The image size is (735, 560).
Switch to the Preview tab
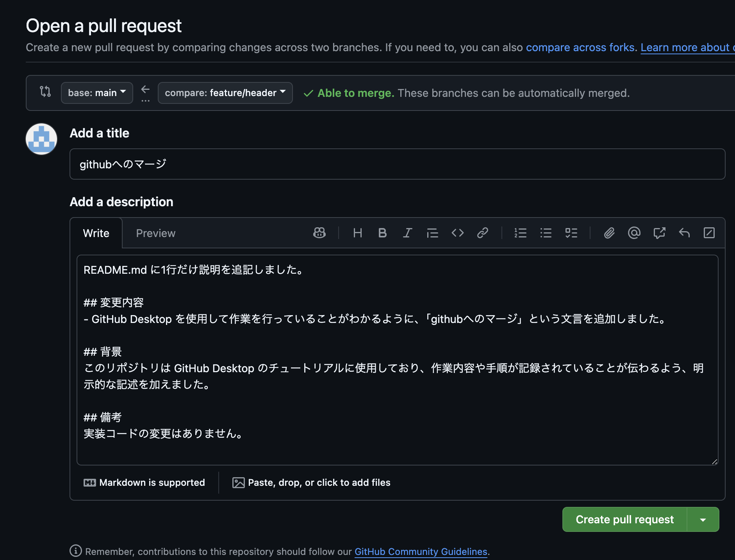(156, 233)
